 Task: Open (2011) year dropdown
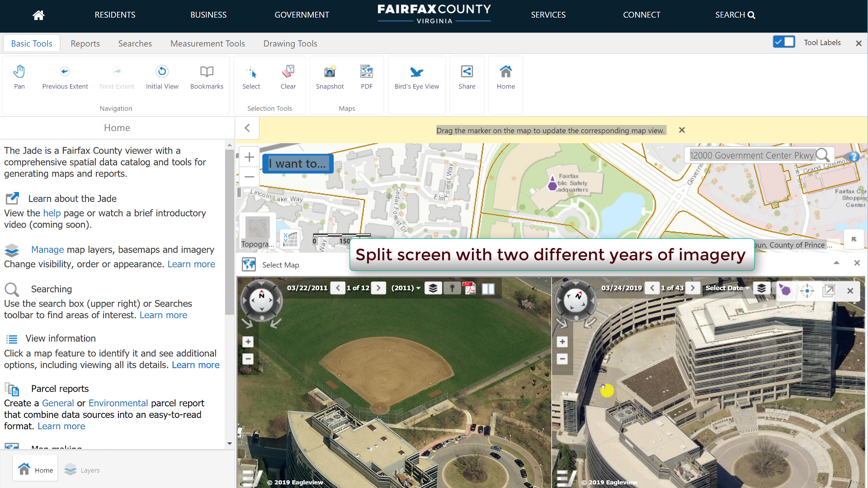pyautogui.click(x=406, y=288)
